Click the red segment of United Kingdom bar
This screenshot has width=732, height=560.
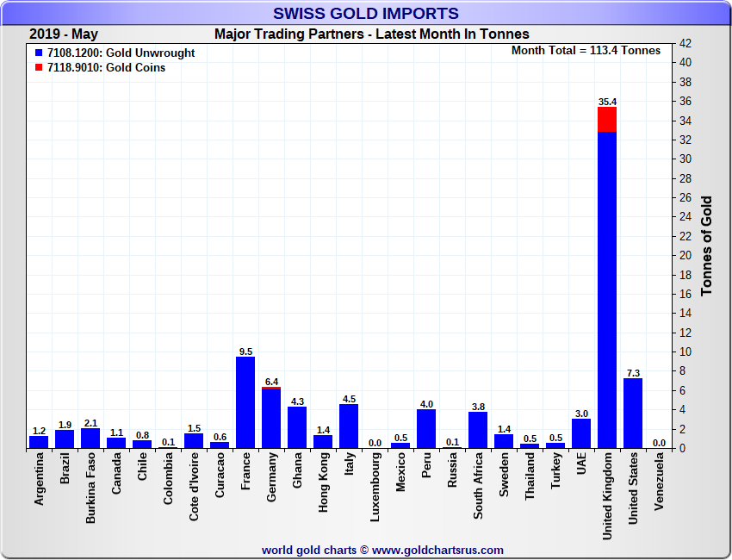click(x=607, y=120)
